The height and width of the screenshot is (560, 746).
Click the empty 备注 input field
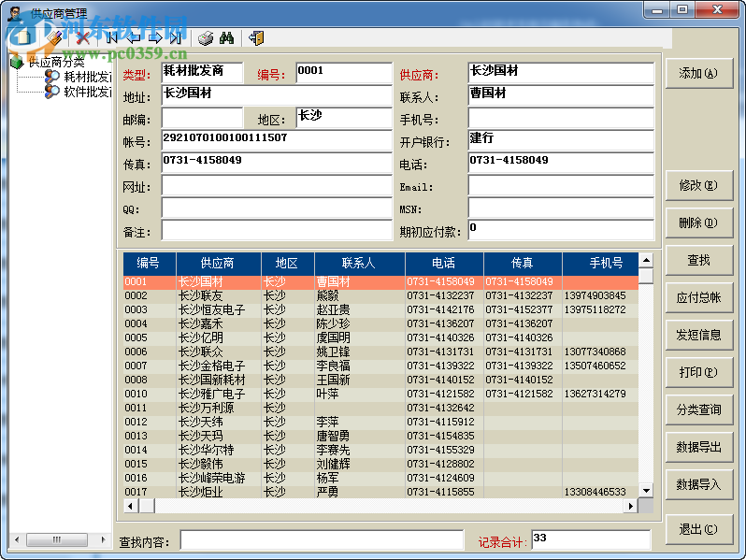[x=277, y=230]
